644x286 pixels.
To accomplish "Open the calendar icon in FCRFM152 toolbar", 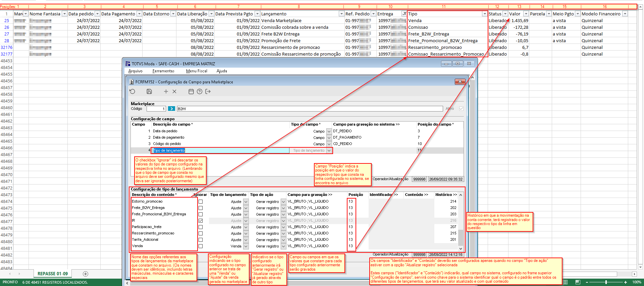I will coord(191,91).
